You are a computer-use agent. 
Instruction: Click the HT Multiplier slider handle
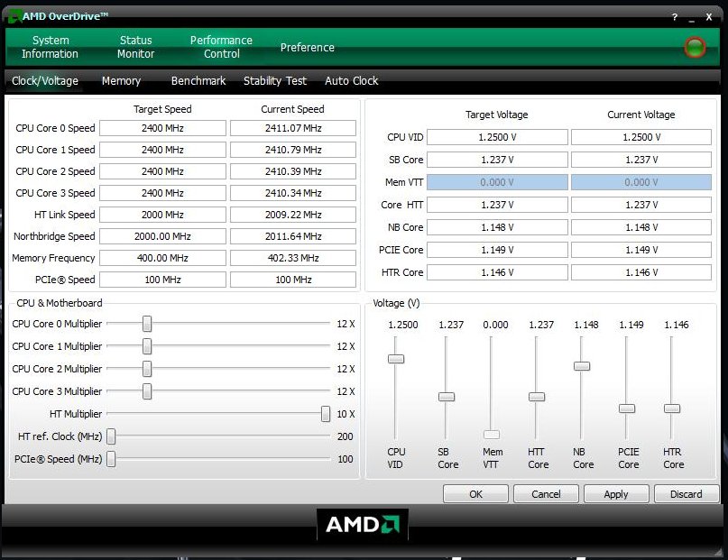(326, 414)
